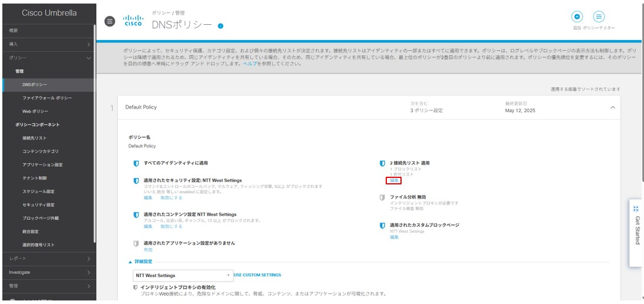Open ファイアウォール ポリシー in the sidebar
Viewport: 644px width, 304px height.
click(47, 98)
